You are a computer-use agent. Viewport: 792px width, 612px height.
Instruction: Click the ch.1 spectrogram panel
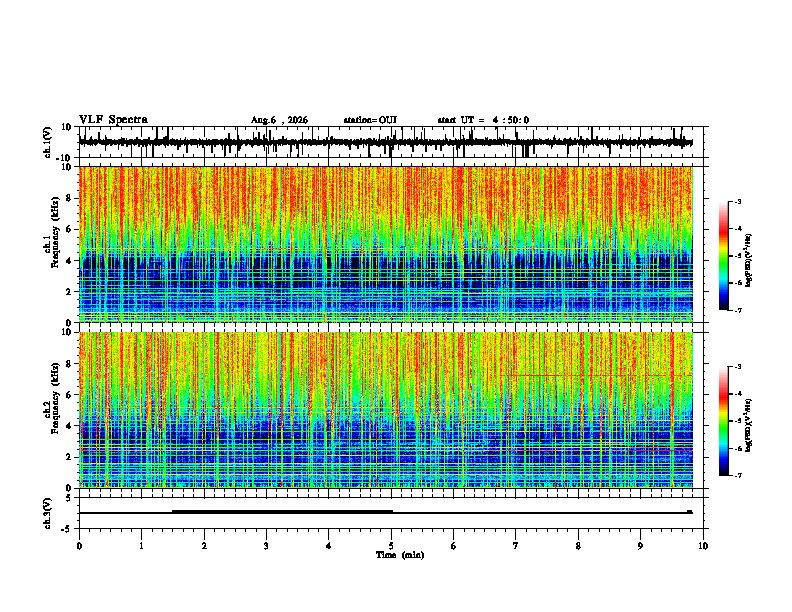coord(385,244)
